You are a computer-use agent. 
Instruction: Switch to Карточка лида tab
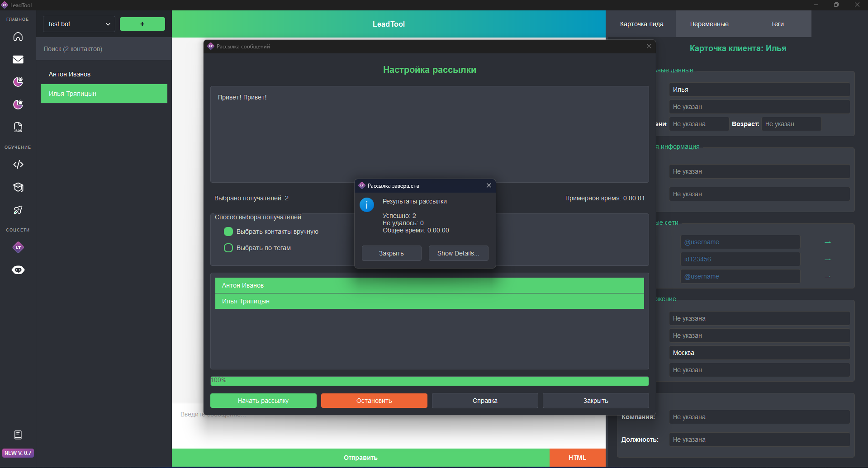tap(641, 24)
